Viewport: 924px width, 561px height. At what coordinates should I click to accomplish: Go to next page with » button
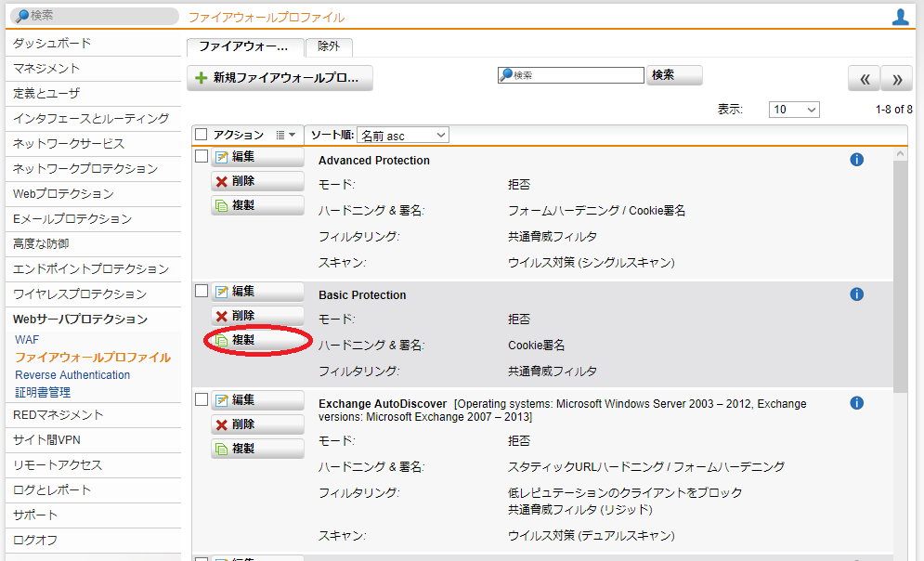pyautogui.click(x=896, y=78)
